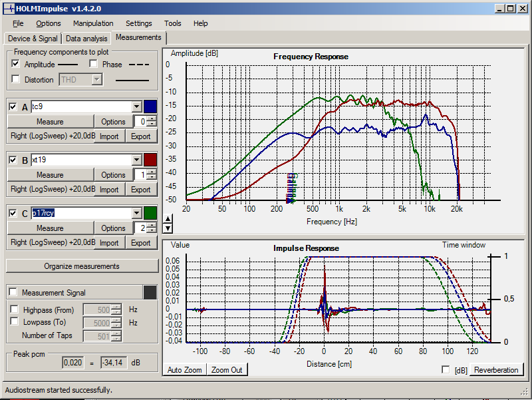The height and width of the screenshot is (400, 532).
Task: Click the dark Measurement Signal color swatch
Action: tap(150, 292)
